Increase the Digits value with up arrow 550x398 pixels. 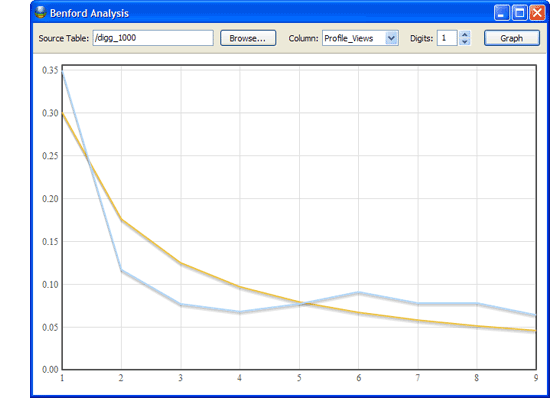pos(465,34)
